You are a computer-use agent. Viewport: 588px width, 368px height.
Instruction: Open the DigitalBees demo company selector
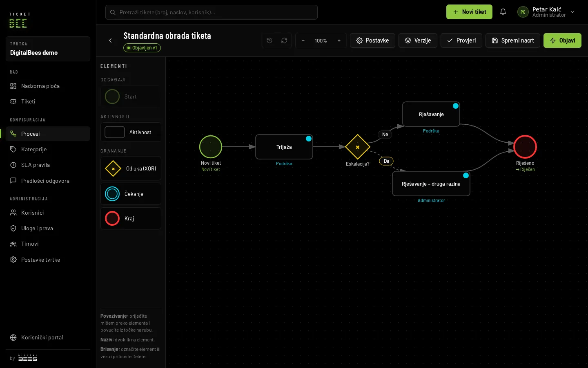click(x=48, y=49)
